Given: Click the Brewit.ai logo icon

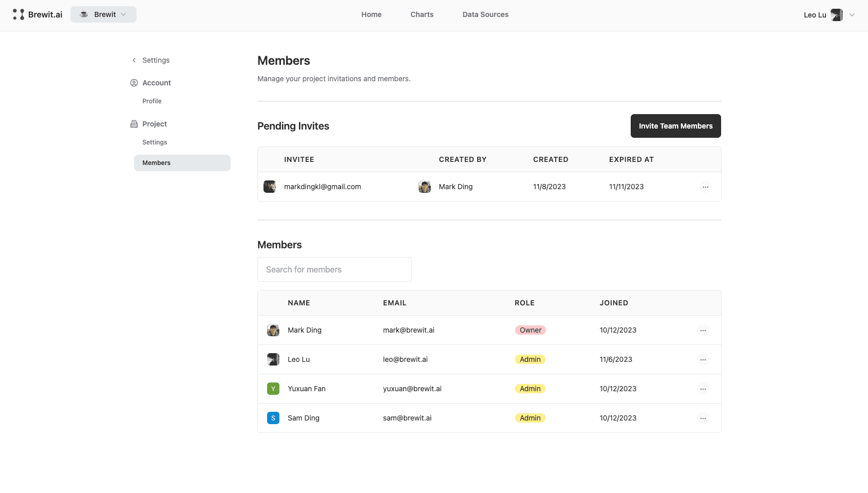Looking at the screenshot, I should [x=19, y=14].
